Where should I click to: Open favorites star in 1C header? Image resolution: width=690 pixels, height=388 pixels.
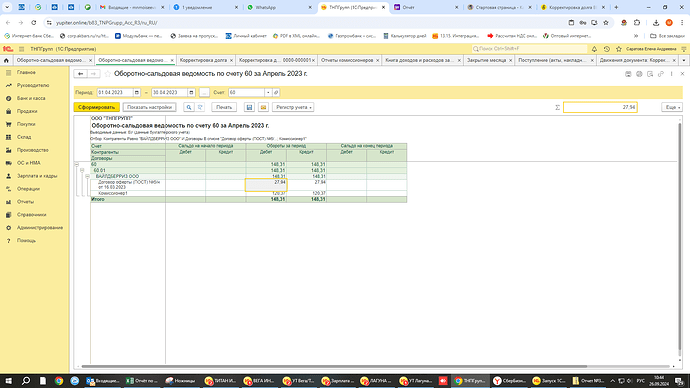pyautogui.click(x=619, y=49)
